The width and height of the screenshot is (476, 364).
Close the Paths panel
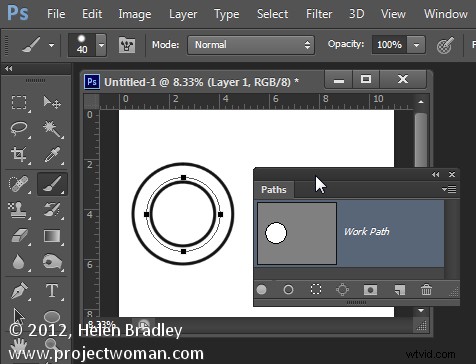tap(452, 174)
